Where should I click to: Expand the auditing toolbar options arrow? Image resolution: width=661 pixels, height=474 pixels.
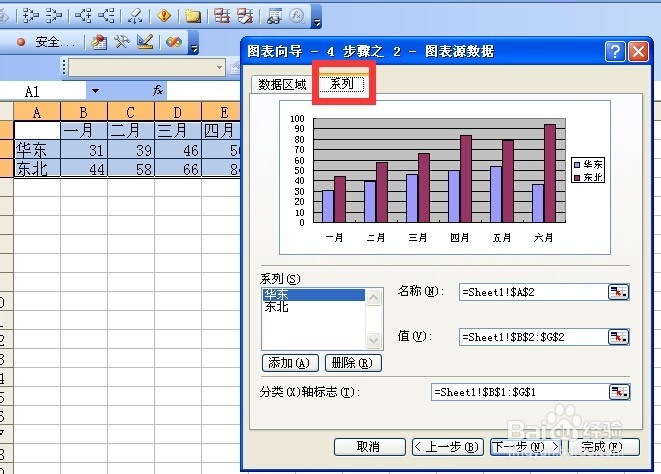(317, 22)
